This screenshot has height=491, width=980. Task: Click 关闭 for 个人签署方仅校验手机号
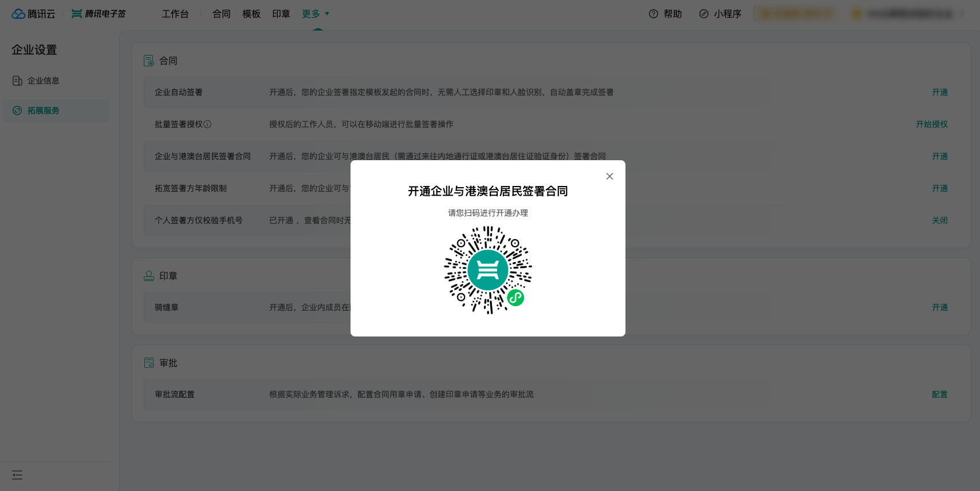click(940, 220)
